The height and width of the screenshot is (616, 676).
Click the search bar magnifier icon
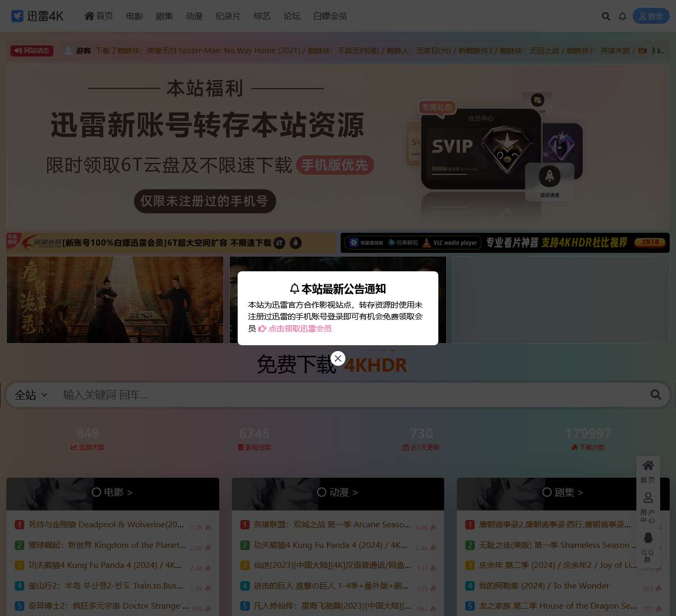click(x=656, y=395)
